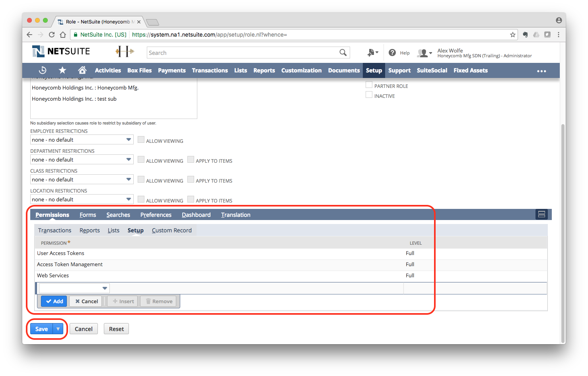Click the Honeycomb company logo
Image resolution: width=588 pixels, height=376 pixels.
click(125, 51)
